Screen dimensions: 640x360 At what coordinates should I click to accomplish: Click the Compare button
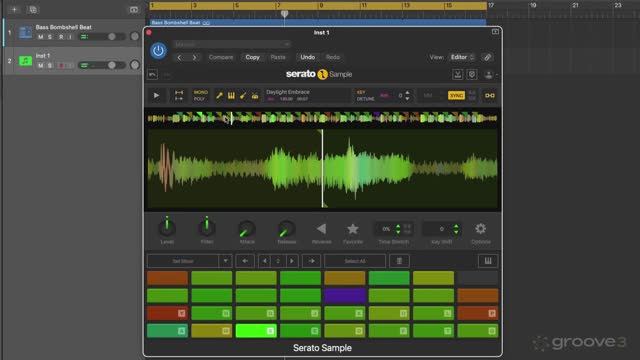(221, 58)
